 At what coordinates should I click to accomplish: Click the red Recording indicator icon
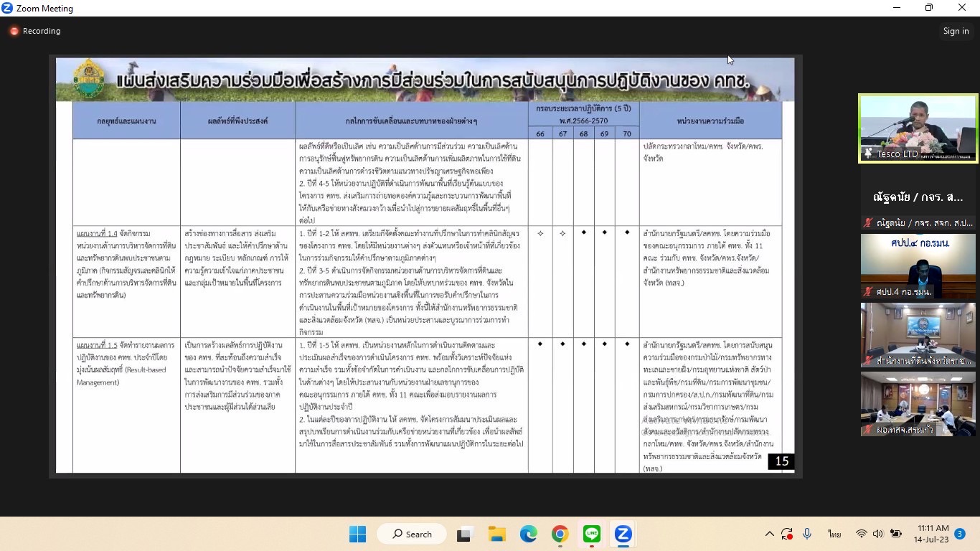[x=14, y=31]
